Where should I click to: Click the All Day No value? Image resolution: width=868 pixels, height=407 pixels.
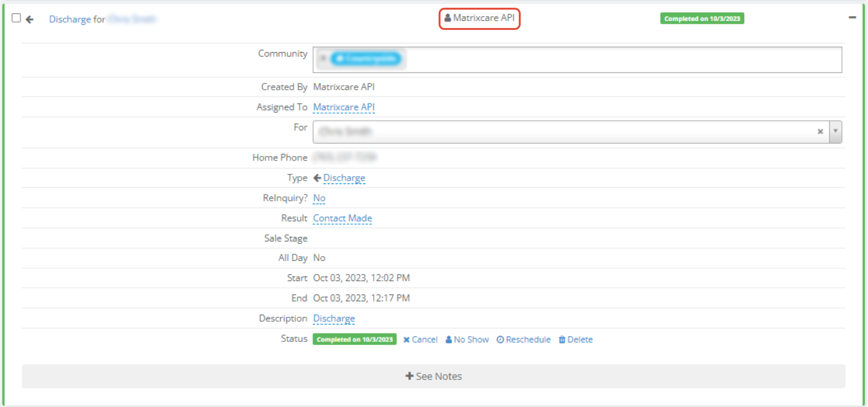(x=319, y=258)
